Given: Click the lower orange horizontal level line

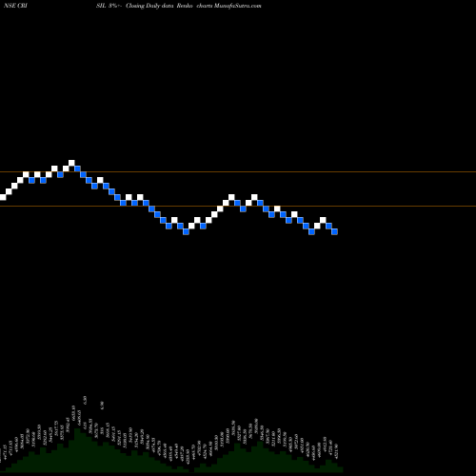Looking at the screenshot, I should 238,207.
